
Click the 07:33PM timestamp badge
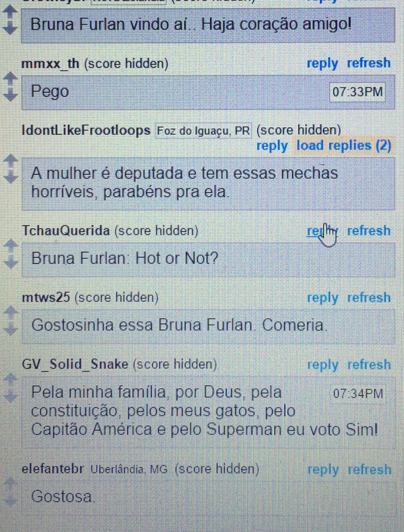(357, 92)
